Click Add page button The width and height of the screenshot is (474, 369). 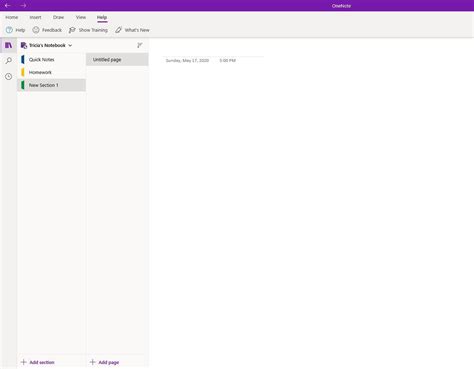tap(105, 362)
